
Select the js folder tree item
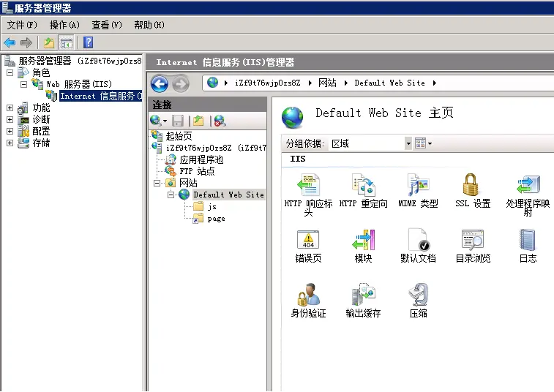(212, 206)
